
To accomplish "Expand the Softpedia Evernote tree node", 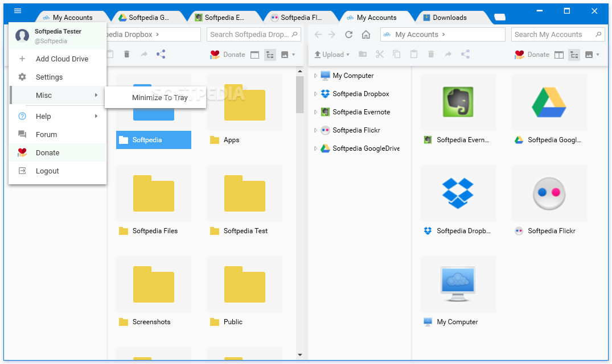I will point(315,112).
